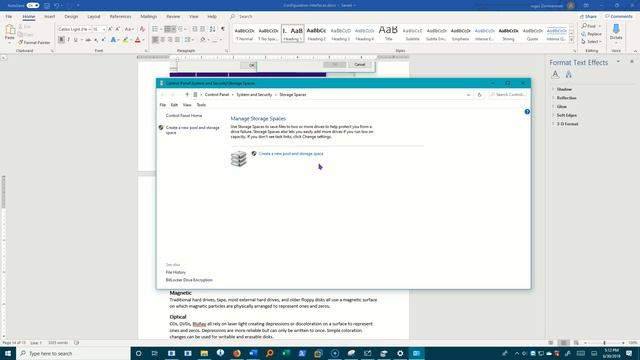Switch to the Review ribbon tab
640x360 pixels.
pyautogui.click(x=173, y=16)
